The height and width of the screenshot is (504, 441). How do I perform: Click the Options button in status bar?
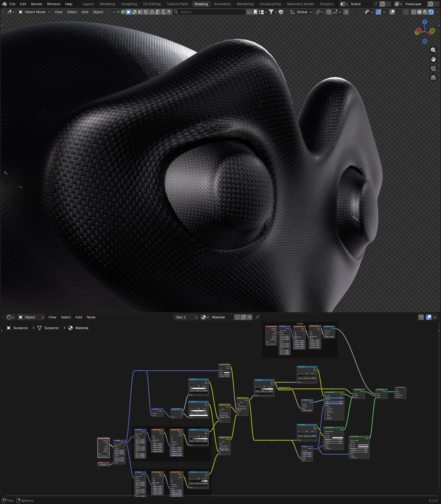pos(25,501)
